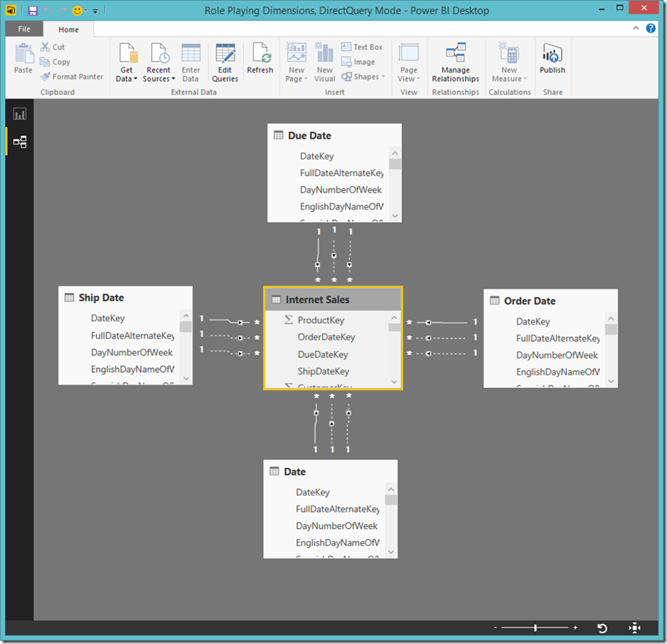
Task: Select the Home ribbon tab
Action: [x=68, y=29]
